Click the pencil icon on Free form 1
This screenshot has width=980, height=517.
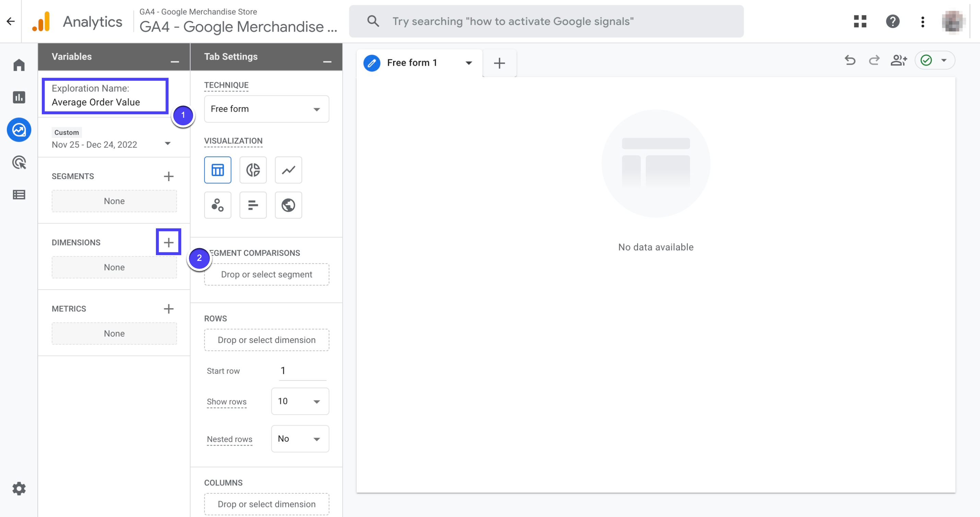(x=372, y=63)
